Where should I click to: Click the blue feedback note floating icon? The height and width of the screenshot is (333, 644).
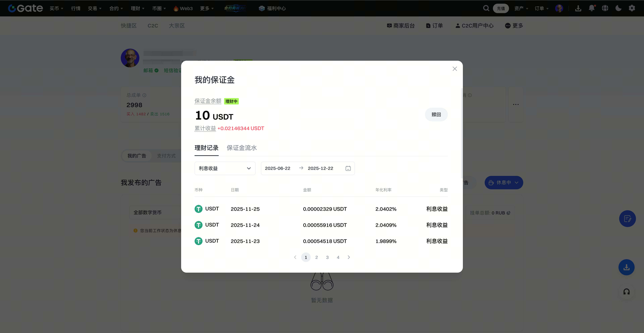tap(627, 219)
